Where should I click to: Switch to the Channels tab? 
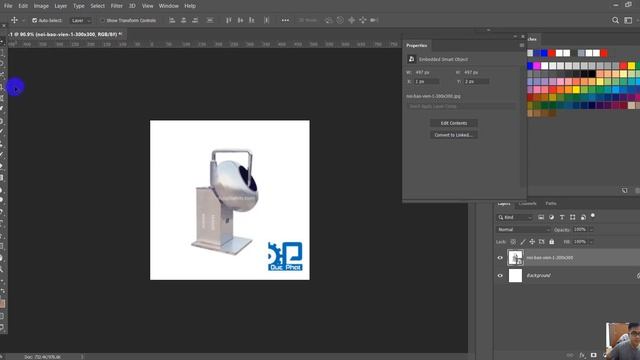coord(527,203)
